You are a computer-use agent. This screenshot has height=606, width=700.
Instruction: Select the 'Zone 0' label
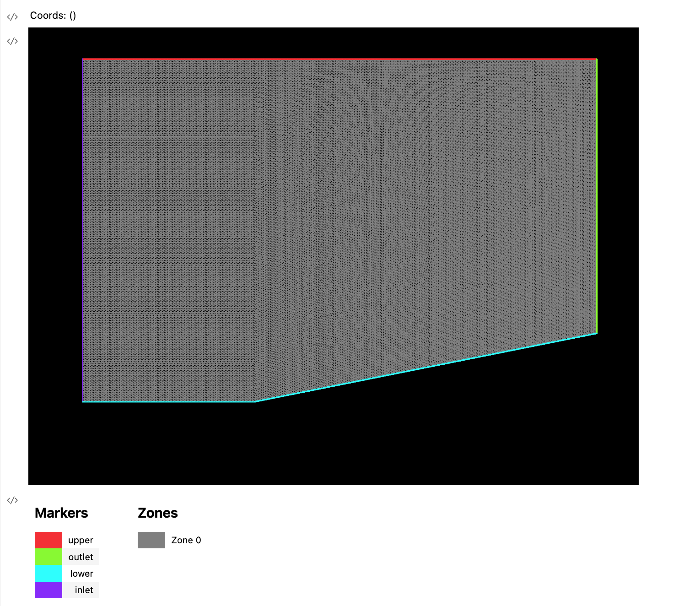(186, 540)
